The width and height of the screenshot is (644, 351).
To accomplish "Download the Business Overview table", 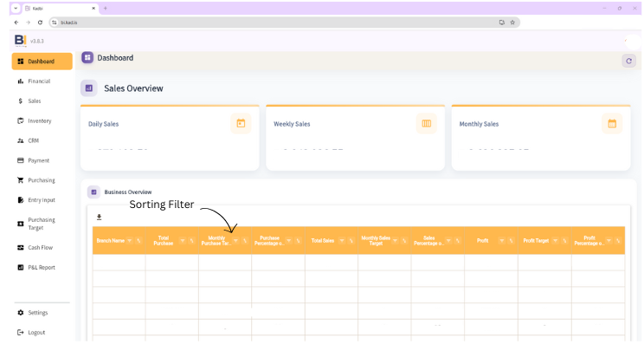I will point(99,218).
